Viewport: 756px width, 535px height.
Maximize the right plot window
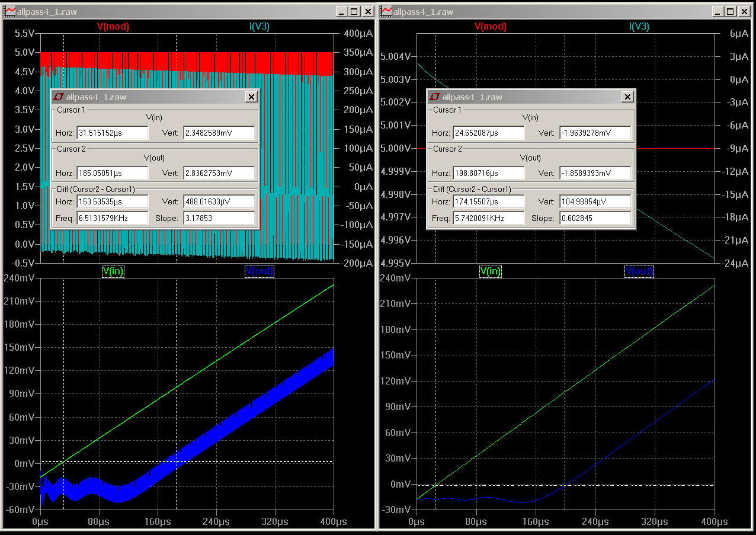[x=730, y=11]
